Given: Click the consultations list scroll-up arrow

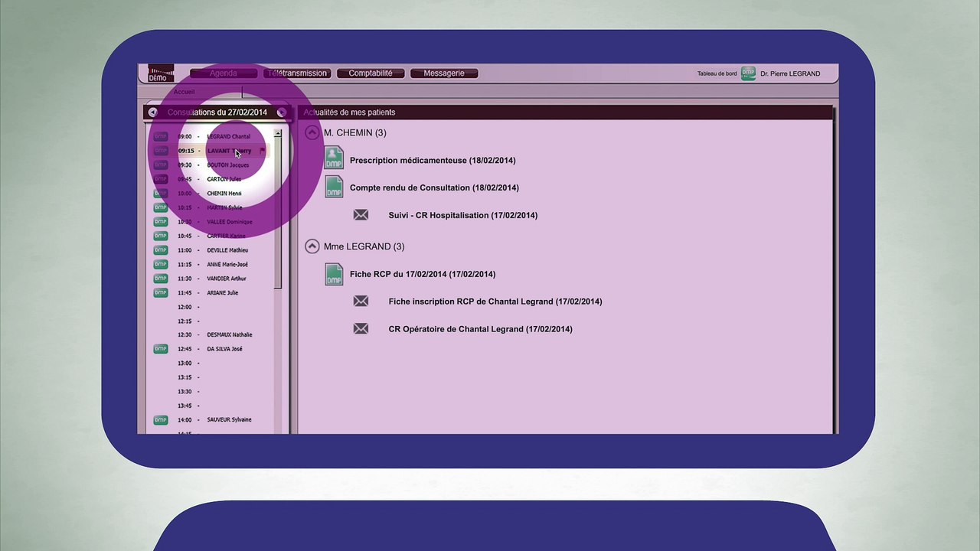Looking at the screenshot, I should [x=278, y=133].
